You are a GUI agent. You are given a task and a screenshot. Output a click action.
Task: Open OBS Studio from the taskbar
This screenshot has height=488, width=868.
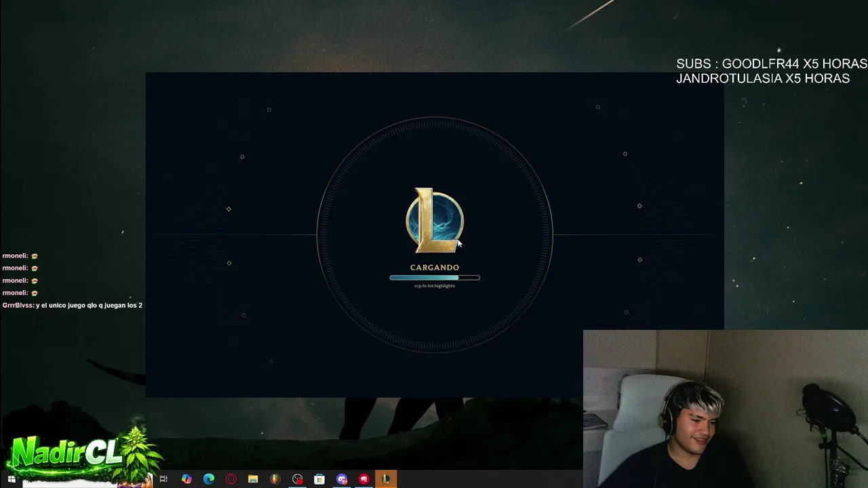tap(297, 479)
